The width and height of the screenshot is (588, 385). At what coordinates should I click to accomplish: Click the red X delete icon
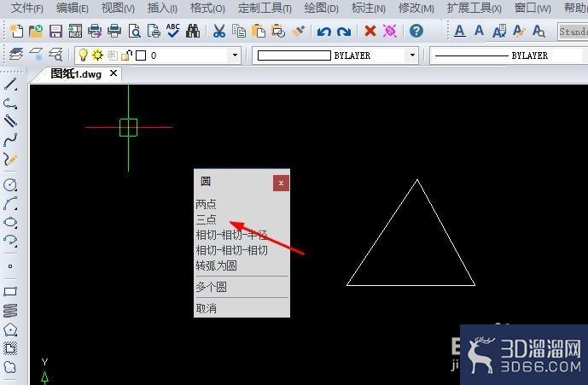[370, 31]
